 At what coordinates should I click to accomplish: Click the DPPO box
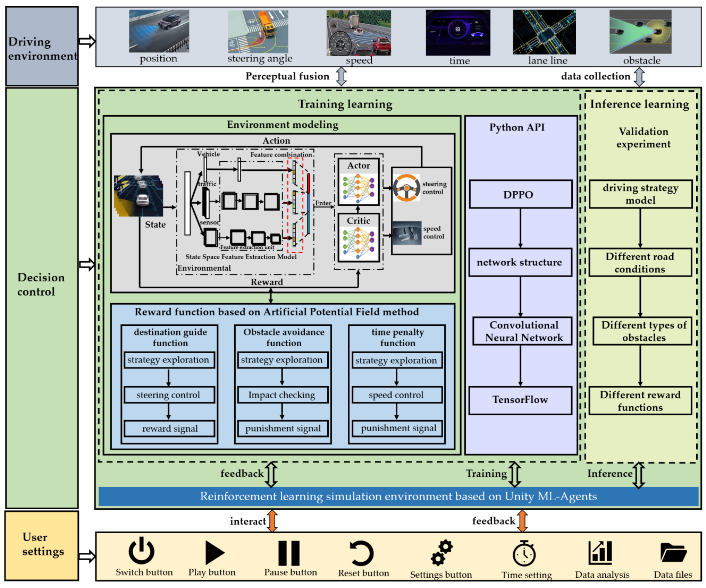[520, 195]
